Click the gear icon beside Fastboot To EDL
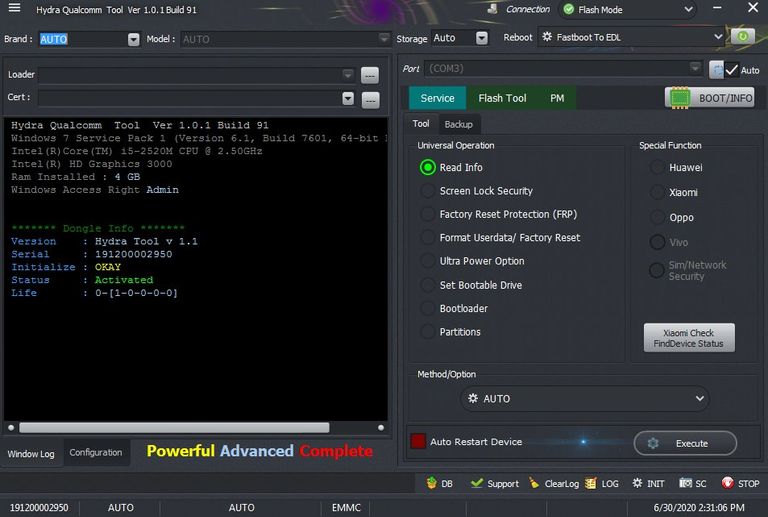The height and width of the screenshot is (517, 768). click(547, 37)
